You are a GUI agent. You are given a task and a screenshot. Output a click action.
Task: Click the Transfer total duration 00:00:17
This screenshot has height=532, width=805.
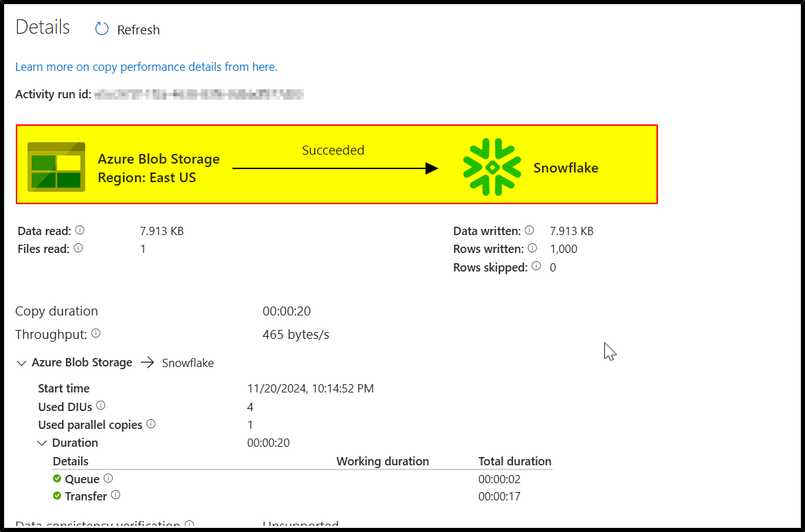click(500, 496)
